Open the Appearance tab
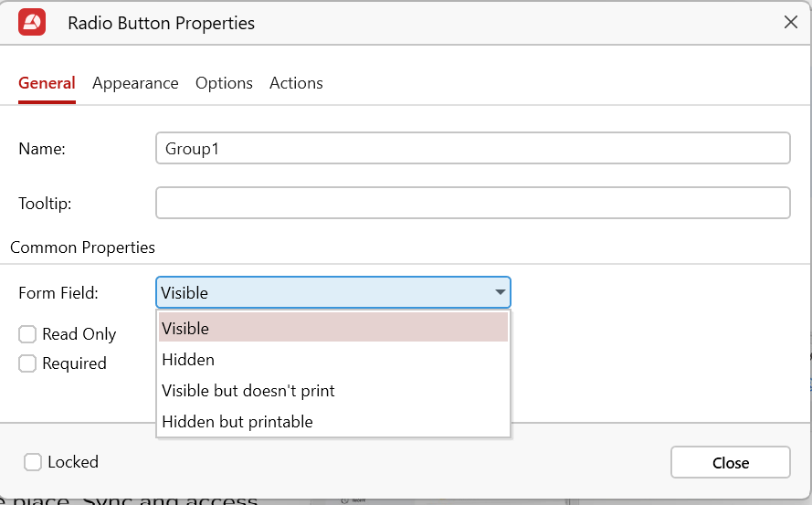This screenshot has width=812, height=505. [x=135, y=83]
